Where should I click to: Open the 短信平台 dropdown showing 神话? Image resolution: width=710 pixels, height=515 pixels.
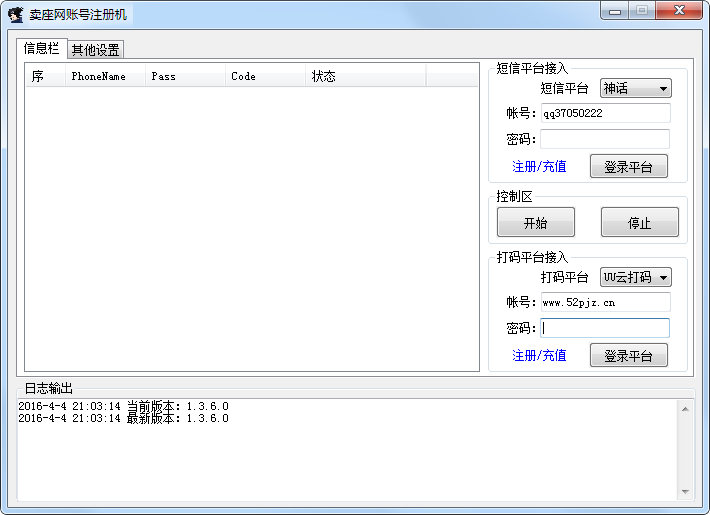coord(635,88)
